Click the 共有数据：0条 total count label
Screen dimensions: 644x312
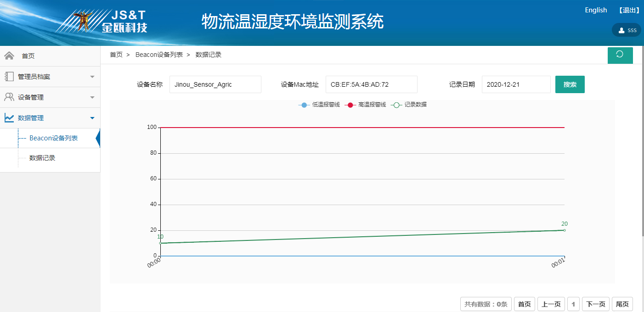[x=486, y=304]
